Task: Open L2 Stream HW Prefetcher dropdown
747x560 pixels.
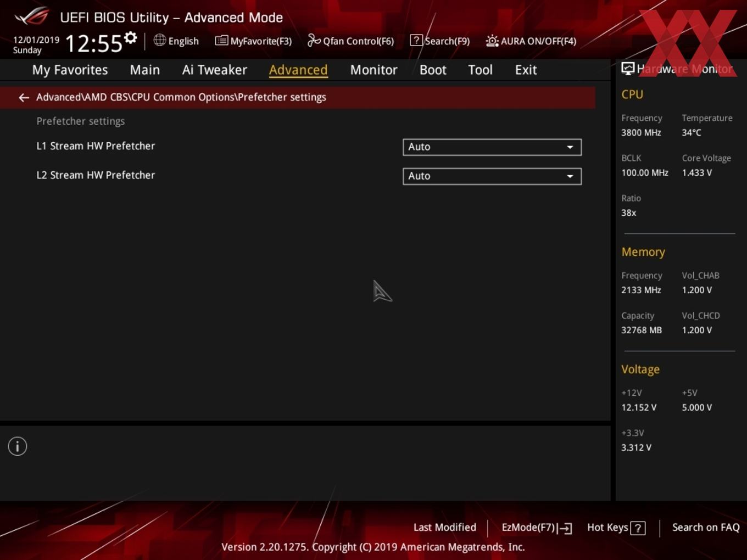Action: pyautogui.click(x=492, y=176)
